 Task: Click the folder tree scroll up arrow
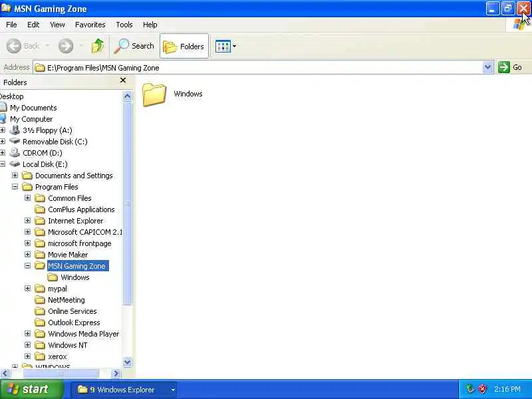127,96
